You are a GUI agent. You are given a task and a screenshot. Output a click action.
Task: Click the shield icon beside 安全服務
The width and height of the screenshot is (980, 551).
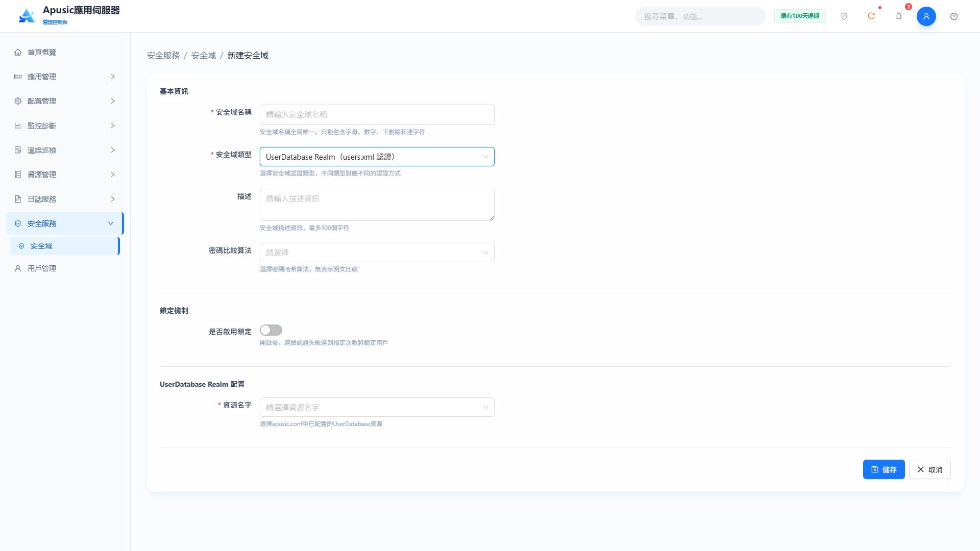pyautogui.click(x=18, y=223)
